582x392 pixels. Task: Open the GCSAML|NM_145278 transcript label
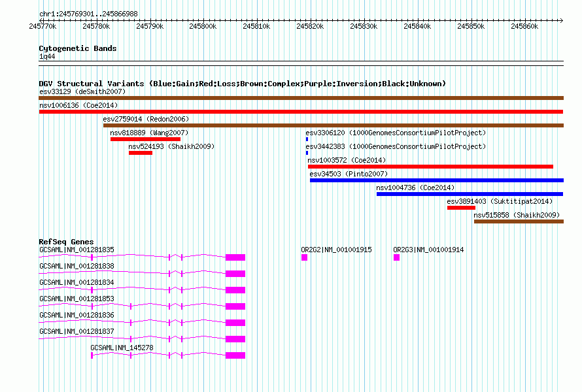tap(122, 348)
